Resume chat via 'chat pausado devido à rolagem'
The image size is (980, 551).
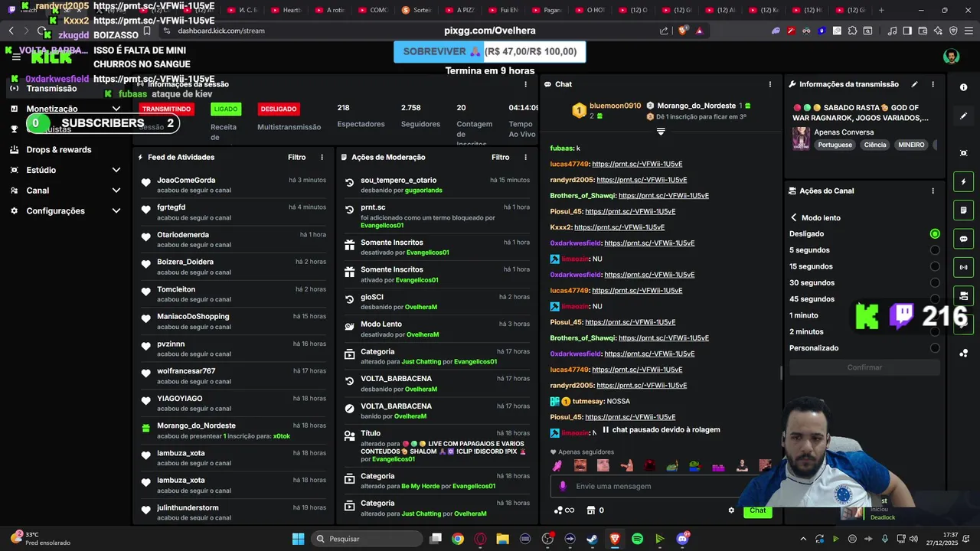(x=661, y=430)
